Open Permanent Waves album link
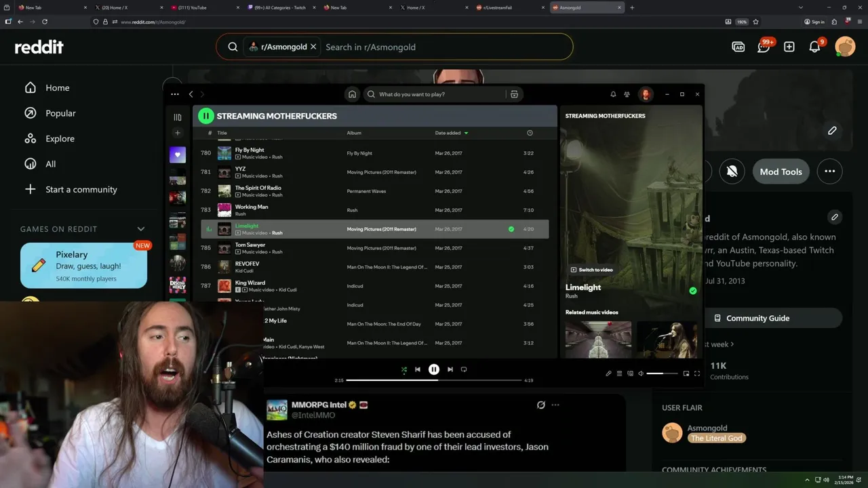Image resolution: width=868 pixels, height=488 pixels. coord(366,191)
